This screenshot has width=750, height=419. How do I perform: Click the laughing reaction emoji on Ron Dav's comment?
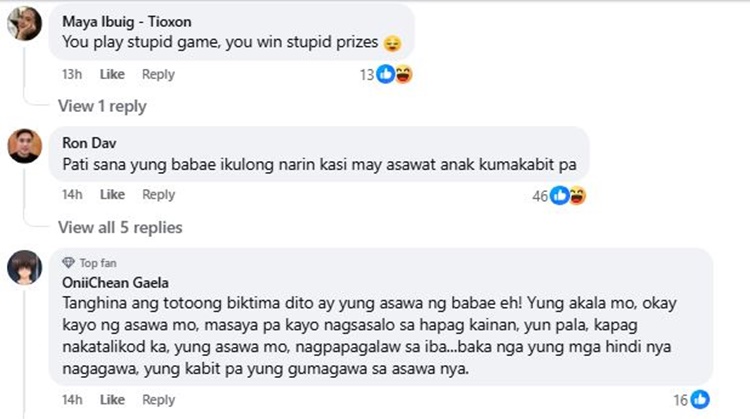[577, 195]
